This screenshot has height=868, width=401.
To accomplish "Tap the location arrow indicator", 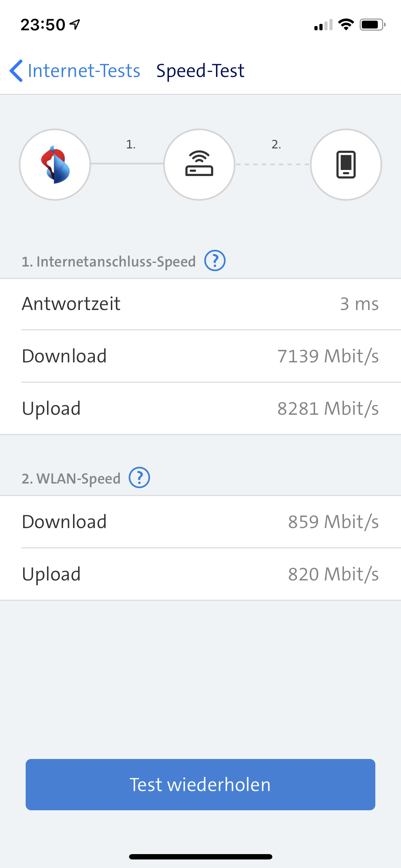I will pos(75,25).
